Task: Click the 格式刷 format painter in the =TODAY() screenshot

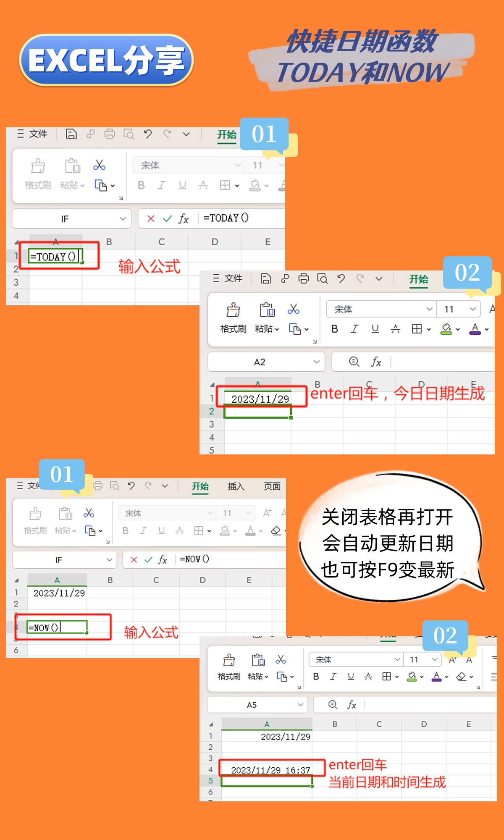Action: (x=38, y=174)
